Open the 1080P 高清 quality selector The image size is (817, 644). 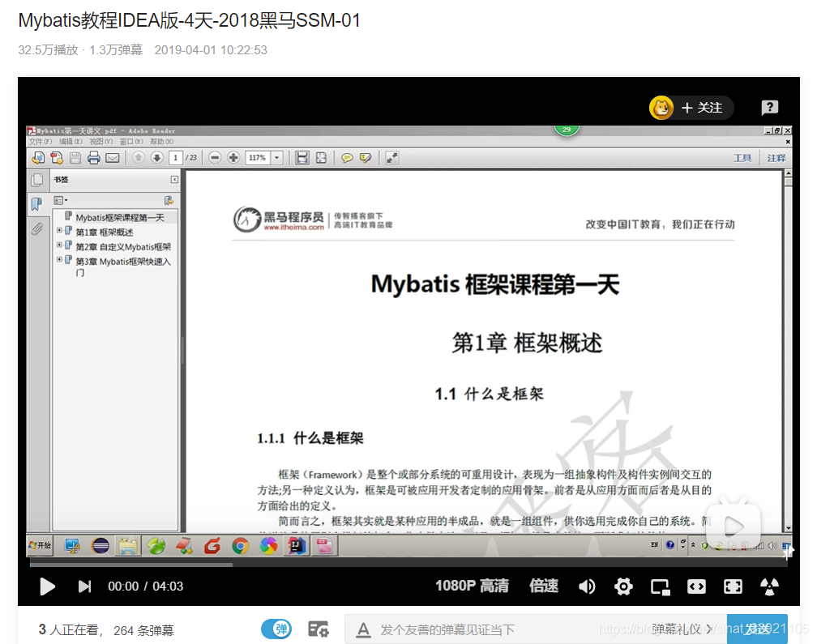(472, 586)
